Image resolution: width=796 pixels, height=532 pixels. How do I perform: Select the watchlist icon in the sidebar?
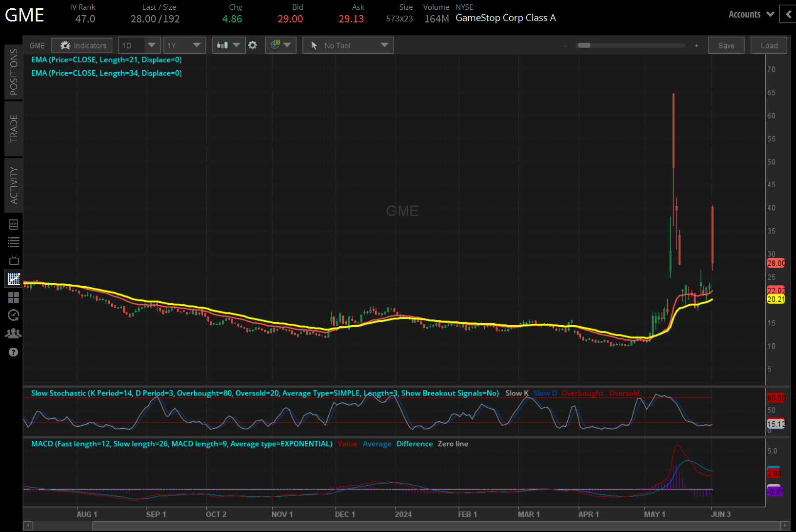(x=13, y=242)
